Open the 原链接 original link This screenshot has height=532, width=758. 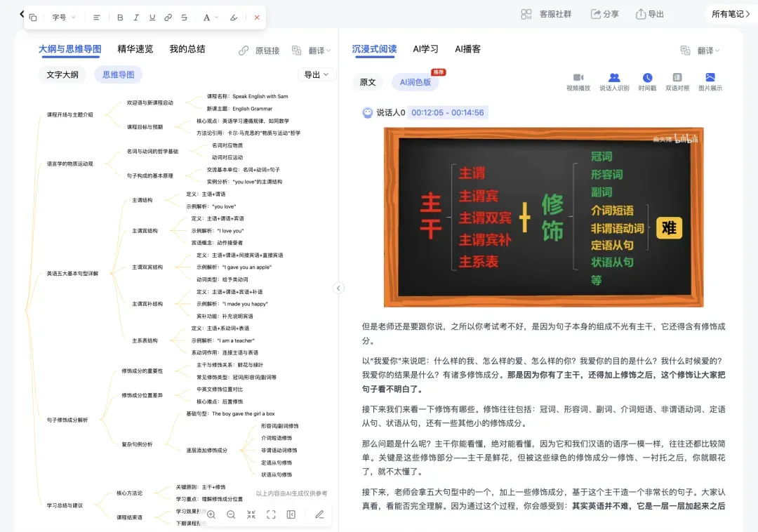point(267,51)
